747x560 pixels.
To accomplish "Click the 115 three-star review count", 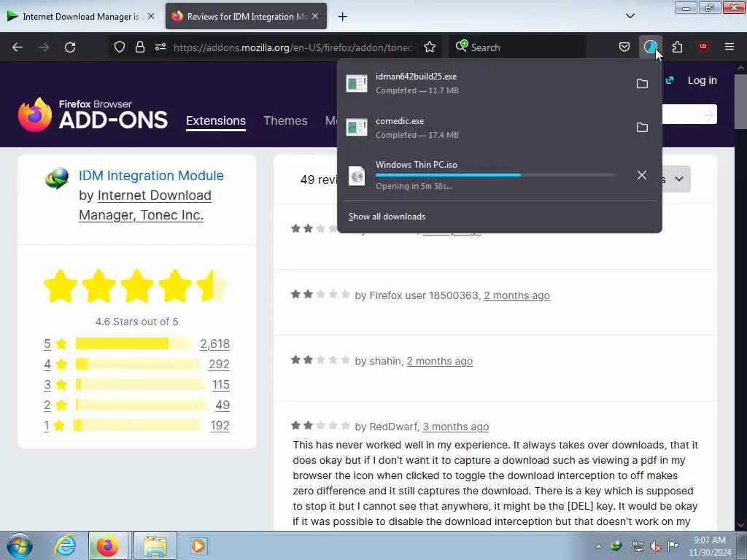I will point(220,385).
